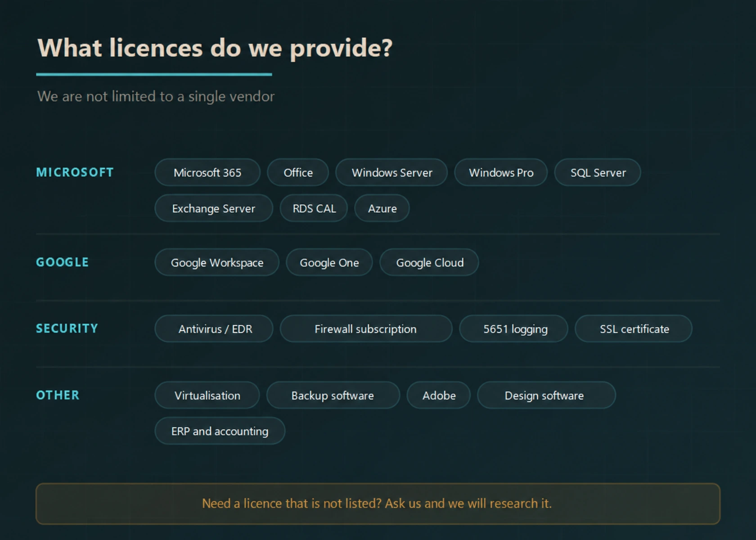The height and width of the screenshot is (540, 756).
Task: Click the 'Need a licence that is not listed?' banner
Action: click(x=378, y=504)
